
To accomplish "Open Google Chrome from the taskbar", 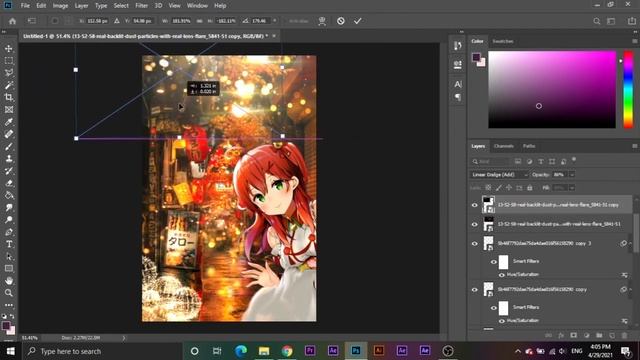I will [287, 351].
